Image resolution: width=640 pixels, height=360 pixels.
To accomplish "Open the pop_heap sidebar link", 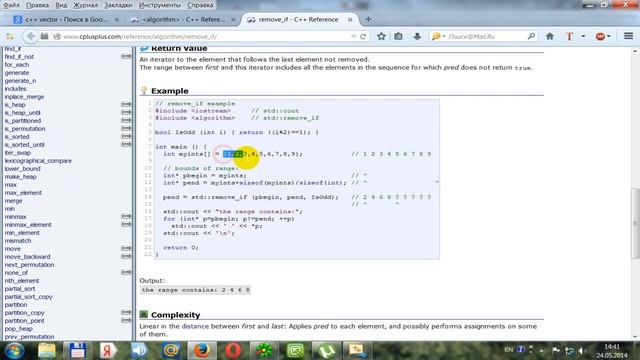I will [x=18, y=329].
